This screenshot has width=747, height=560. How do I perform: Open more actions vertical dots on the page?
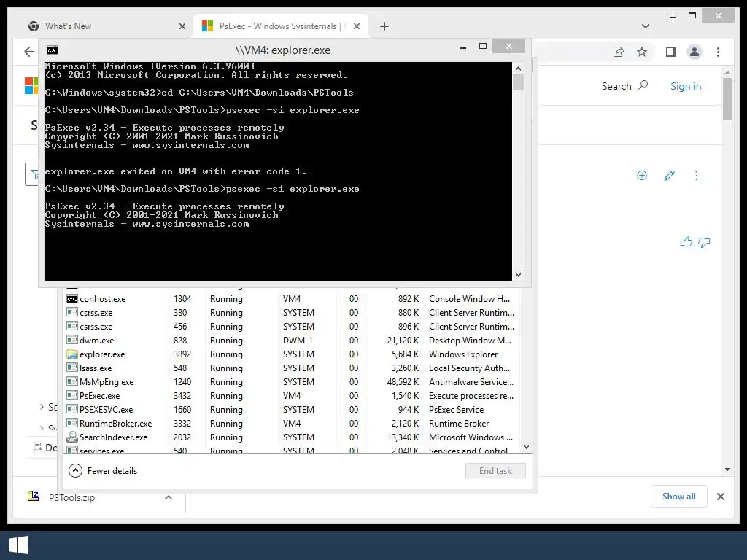coord(696,176)
